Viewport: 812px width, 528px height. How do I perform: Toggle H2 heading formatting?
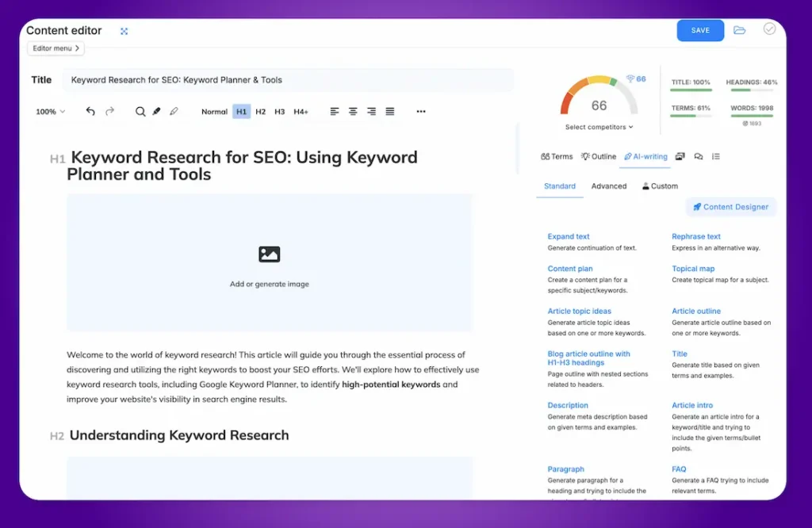[x=260, y=111]
